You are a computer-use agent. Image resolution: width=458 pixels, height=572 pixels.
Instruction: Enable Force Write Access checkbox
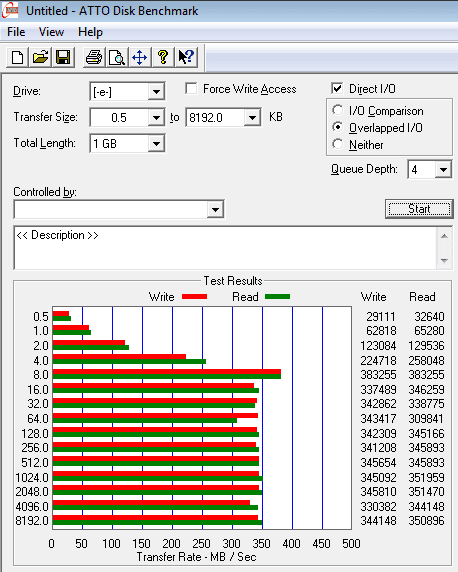pyautogui.click(x=191, y=89)
